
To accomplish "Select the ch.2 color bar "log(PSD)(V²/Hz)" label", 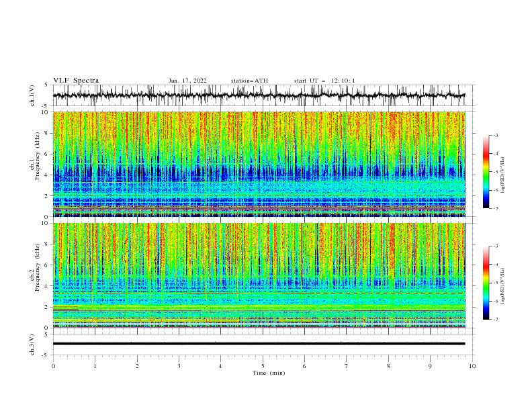I will (503, 286).
